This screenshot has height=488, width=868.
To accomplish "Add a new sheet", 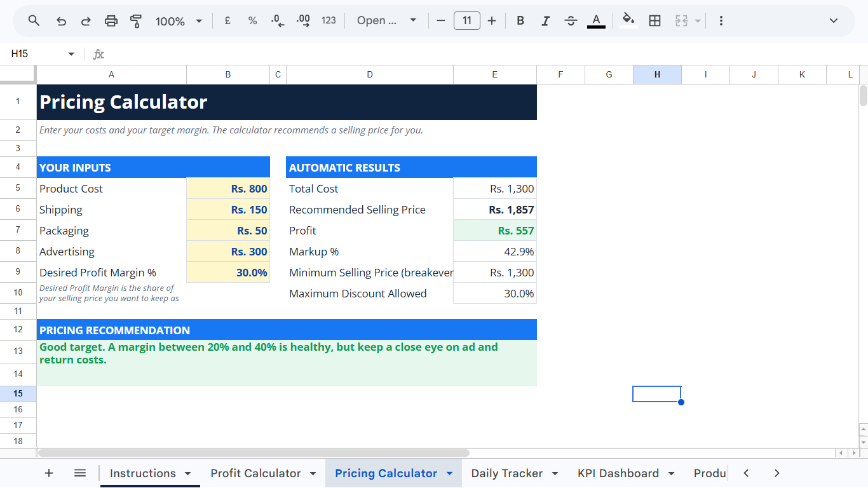I will (49, 473).
